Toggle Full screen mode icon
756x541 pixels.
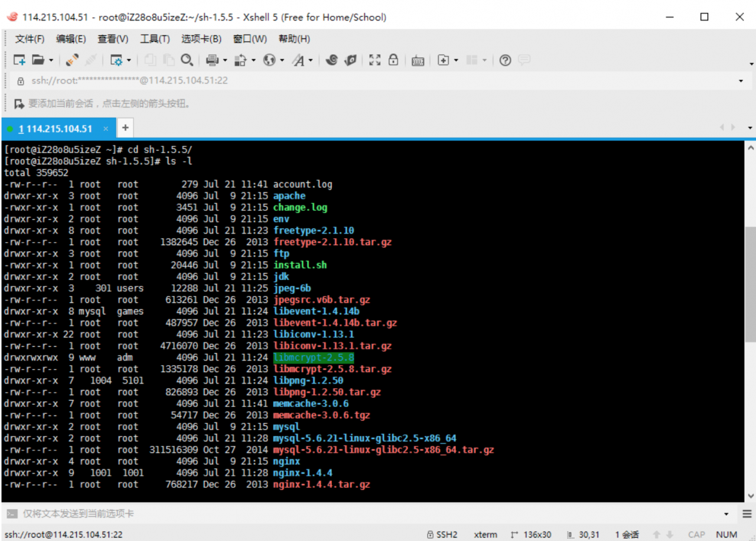pyautogui.click(x=374, y=60)
